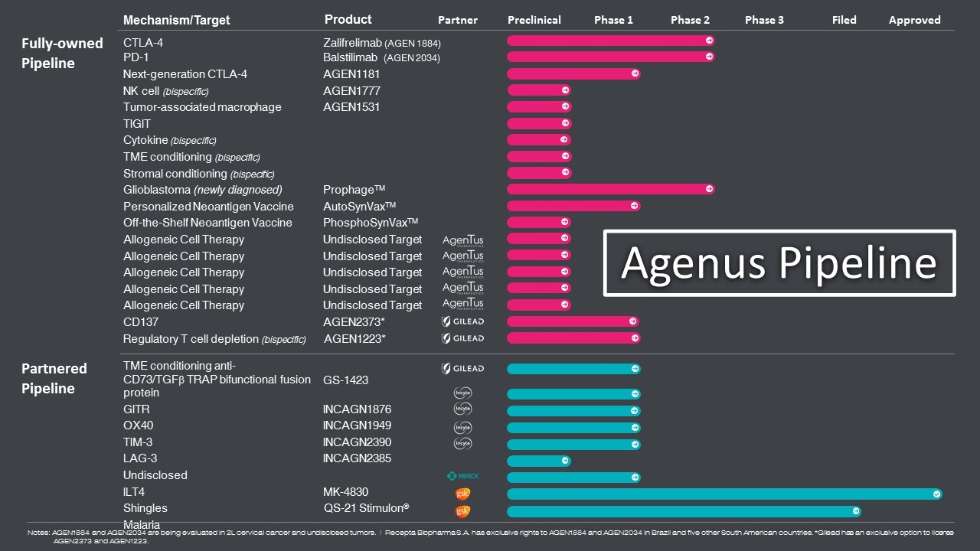Click the Cytokine (bispecific) entry
This screenshot has width=980, height=551.
(x=170, y=140)
